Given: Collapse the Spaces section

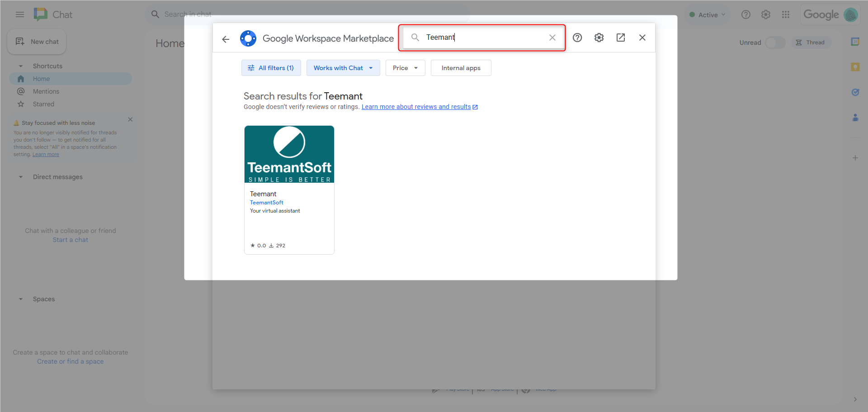Looking at the screenshot, I should (21, 299).
